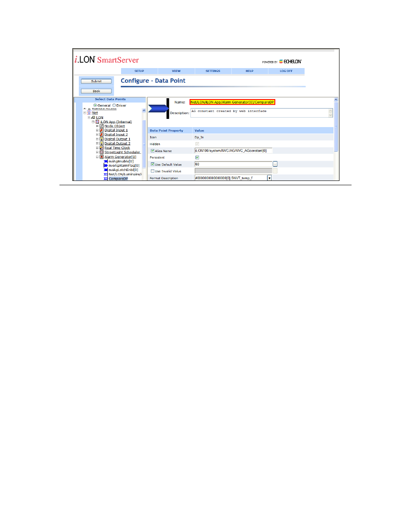
Task: Open the default value browse (...) button
Action: (x=275, y=164)
